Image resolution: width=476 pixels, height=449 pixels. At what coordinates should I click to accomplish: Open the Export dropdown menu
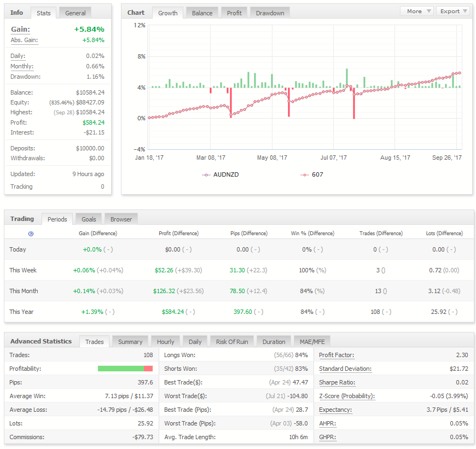(x=452, y=11)
